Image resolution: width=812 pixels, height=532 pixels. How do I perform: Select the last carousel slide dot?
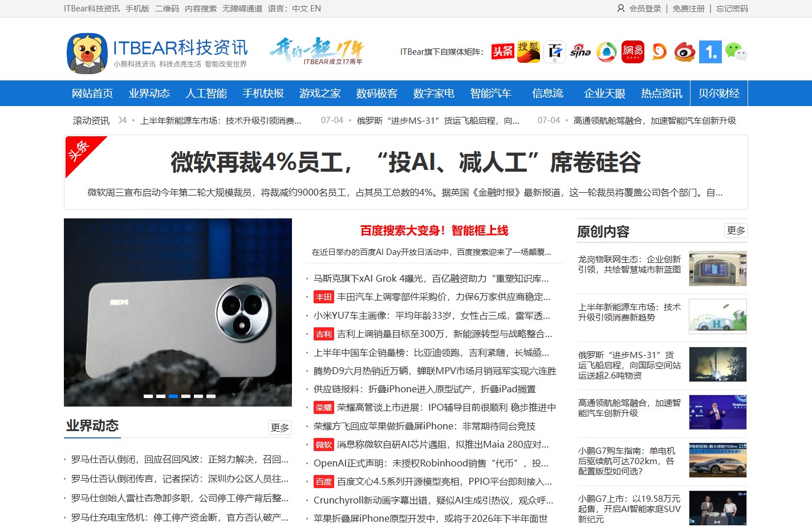(211, 396)
